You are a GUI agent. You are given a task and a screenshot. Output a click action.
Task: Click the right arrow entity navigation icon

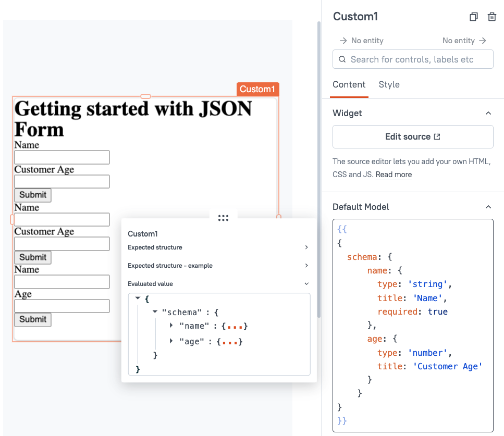coord(483,41)
